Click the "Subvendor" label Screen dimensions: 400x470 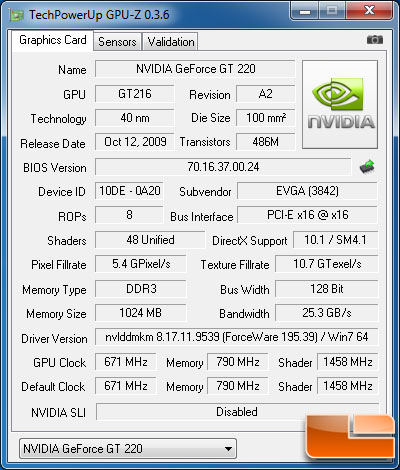(x=205, y=192)
